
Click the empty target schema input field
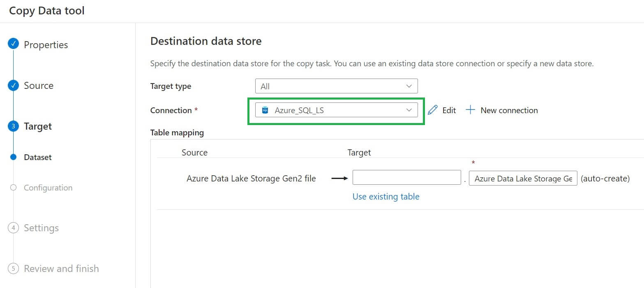tap(406, 178)
